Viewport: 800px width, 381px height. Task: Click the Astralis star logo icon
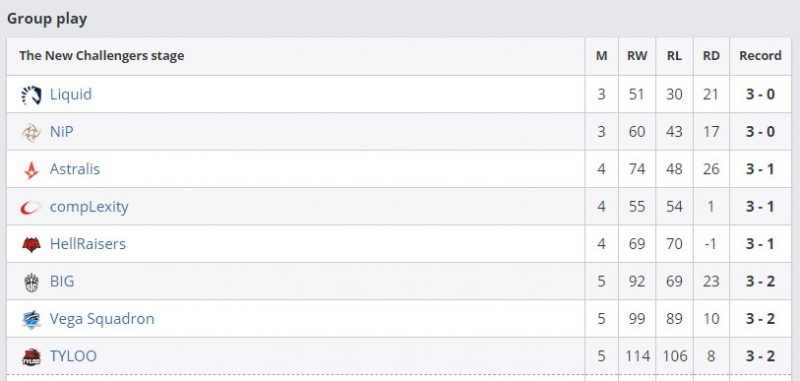(x=31, y=170)
